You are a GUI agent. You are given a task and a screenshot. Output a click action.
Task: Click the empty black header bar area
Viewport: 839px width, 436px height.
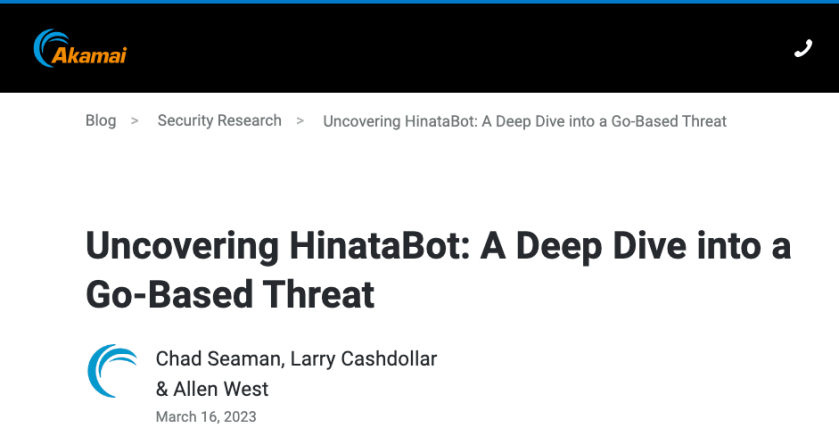click(450, 48)
